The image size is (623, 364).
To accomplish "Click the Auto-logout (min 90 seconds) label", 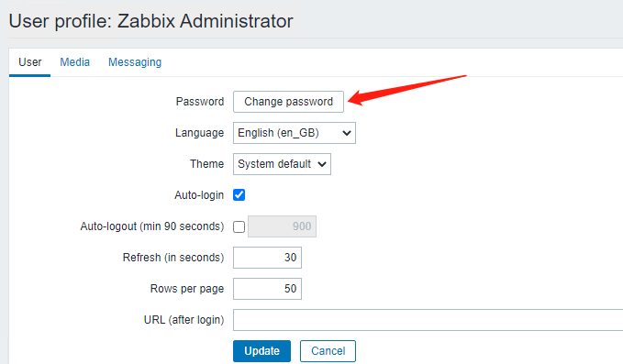I will tap(152, 226).
